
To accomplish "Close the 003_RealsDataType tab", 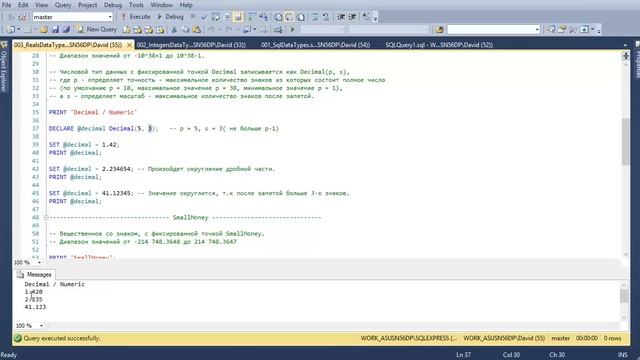I will [129, 45].
